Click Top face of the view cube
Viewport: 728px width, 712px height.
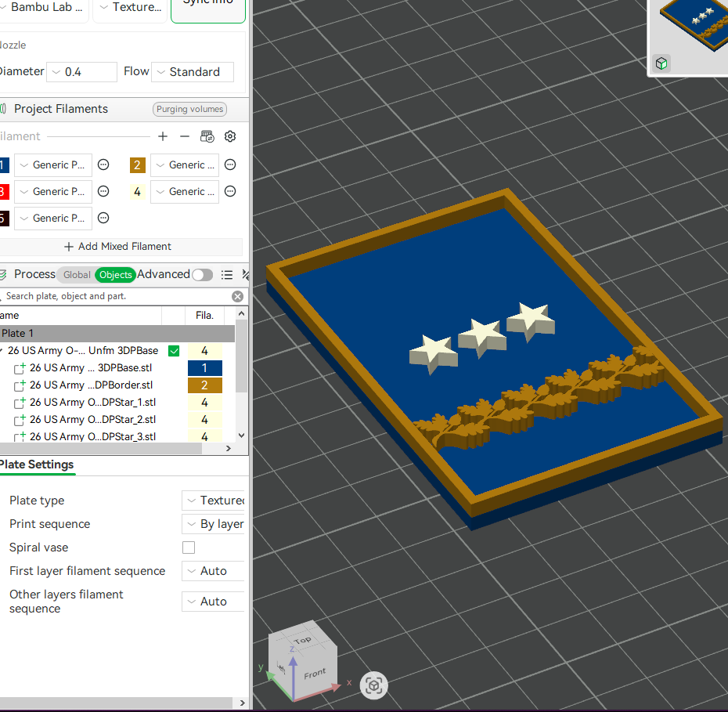pyautogui.click(x=302, y=640)
